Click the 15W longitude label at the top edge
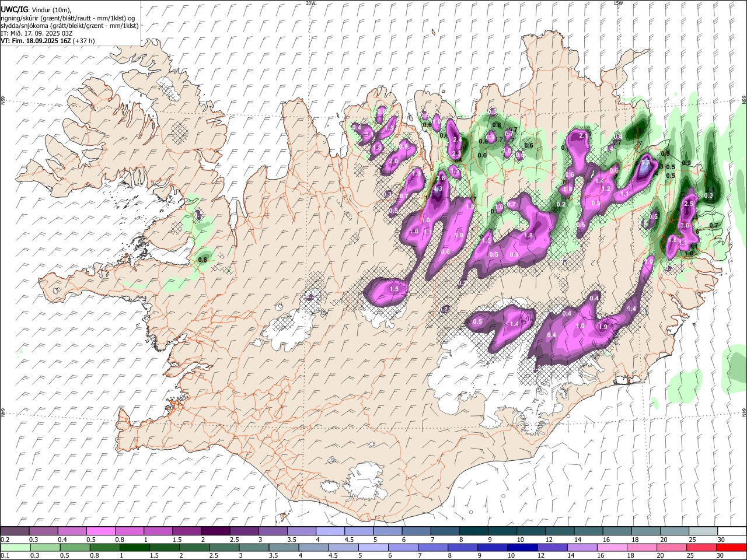 click(618, 3)
